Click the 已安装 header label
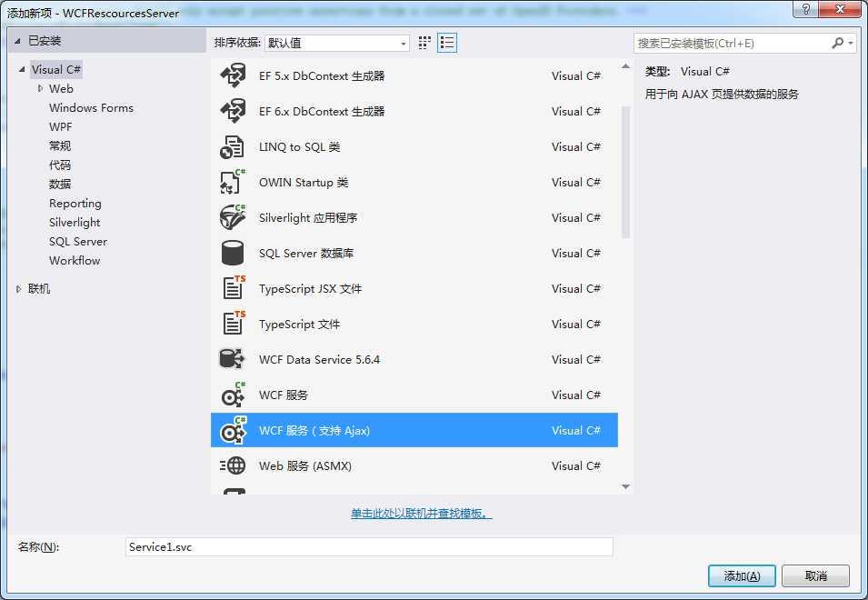Image resolution: width=868 pixels, height=600 pixels. click(45, 40)
